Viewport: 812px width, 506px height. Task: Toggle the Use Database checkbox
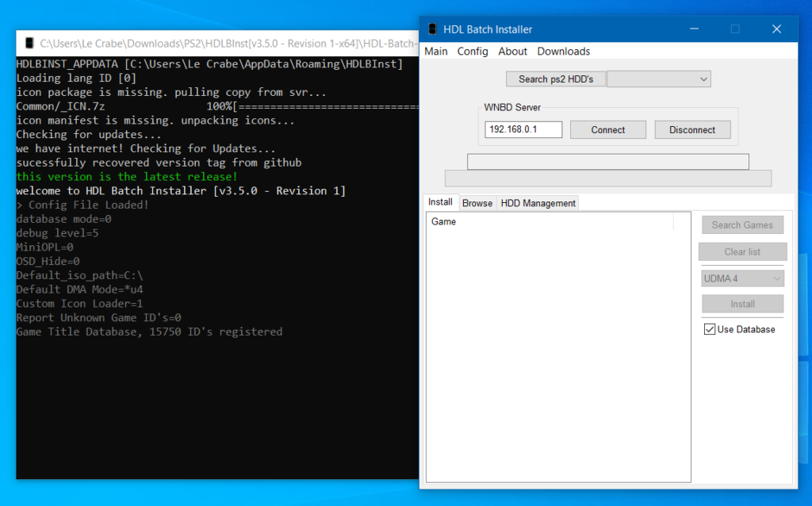(x=710, y=329)
